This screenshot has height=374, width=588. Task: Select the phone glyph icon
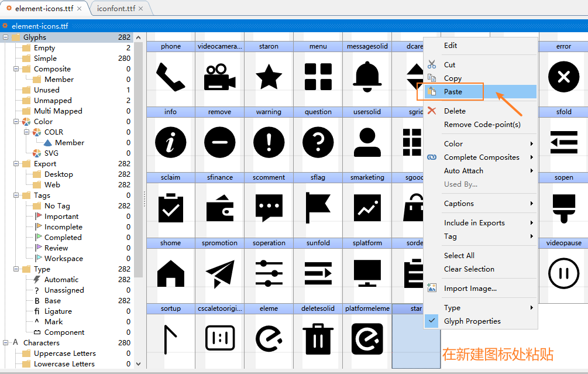click(170, 76)
